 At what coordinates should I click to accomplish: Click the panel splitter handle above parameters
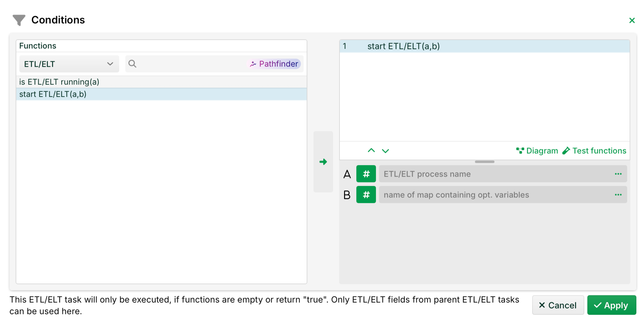coord(484,162)
